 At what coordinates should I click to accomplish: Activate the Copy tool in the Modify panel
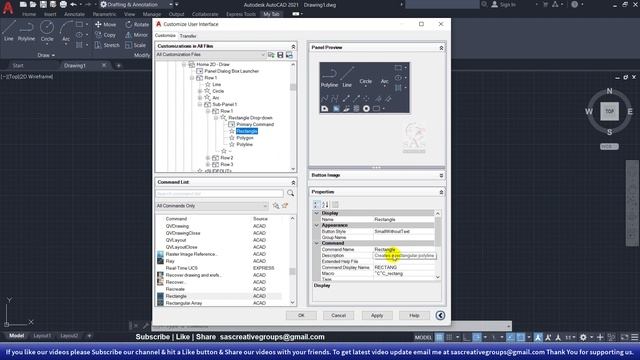tap(105, 35)
